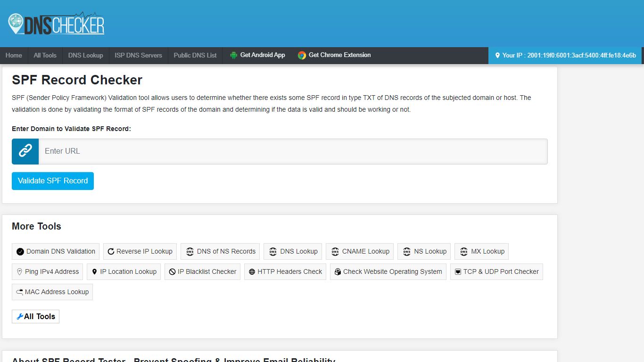Image resolution: width=644 pixels, height=362 pixels.
Task: Click the chain link icon beside URL field
Action: coord(25,151)
